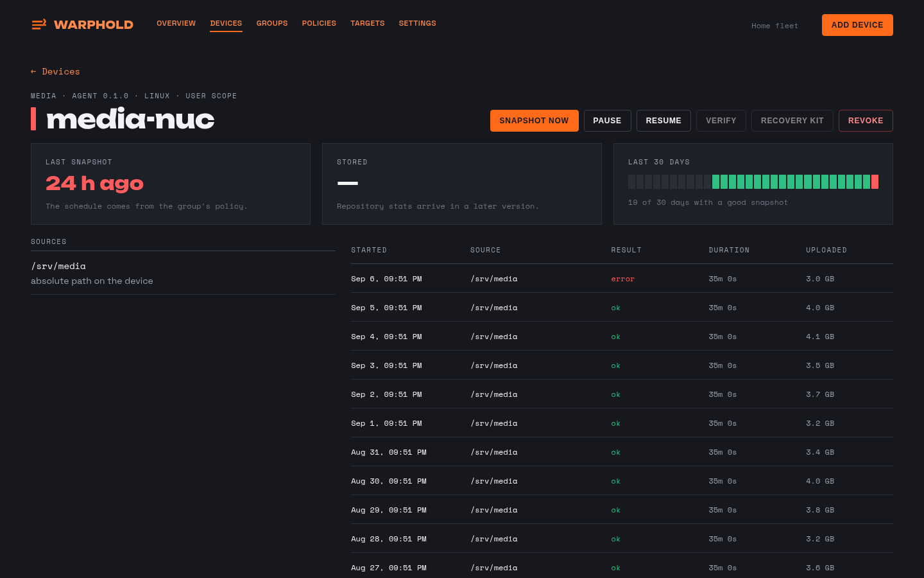Click the Result column header
Image resolution: width=924 pixels, height=578 pixels.
(x=626, y=250)
